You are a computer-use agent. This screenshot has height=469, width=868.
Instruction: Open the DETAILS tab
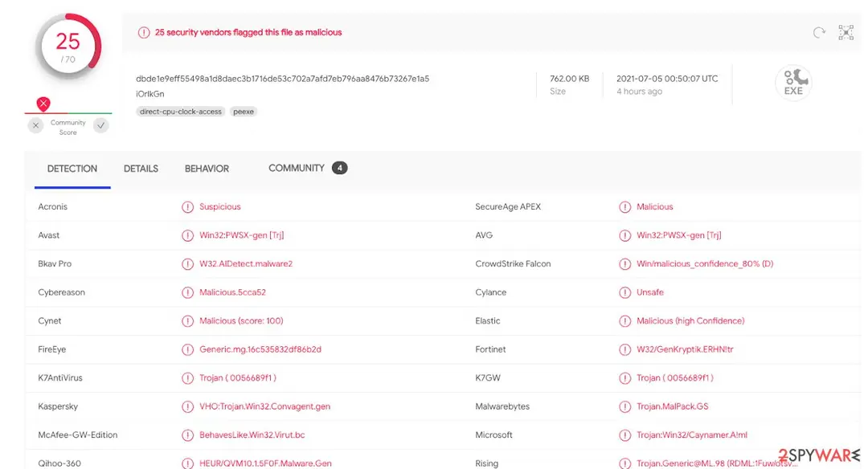point(141,169)
